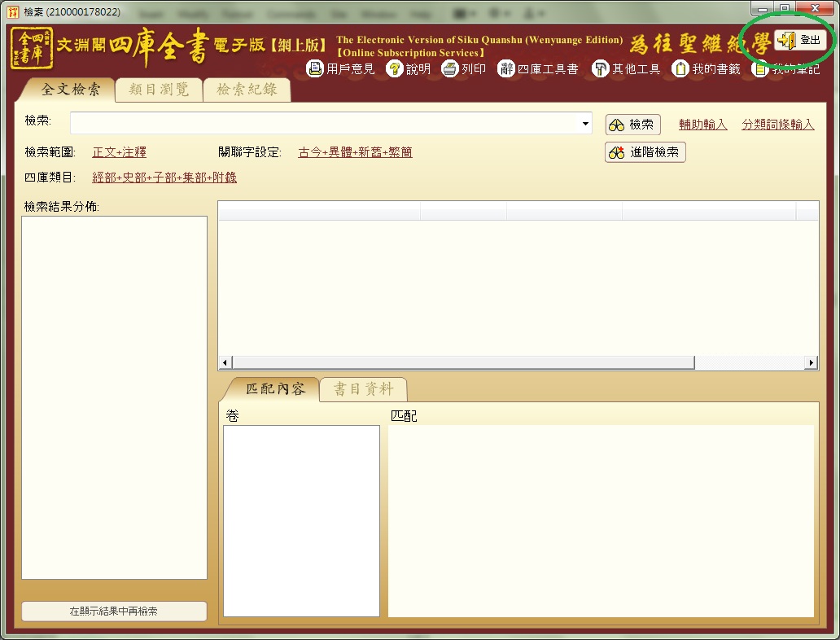
Task: Open 四庫工具書 reference tools icon
Action: click(506, 69)
